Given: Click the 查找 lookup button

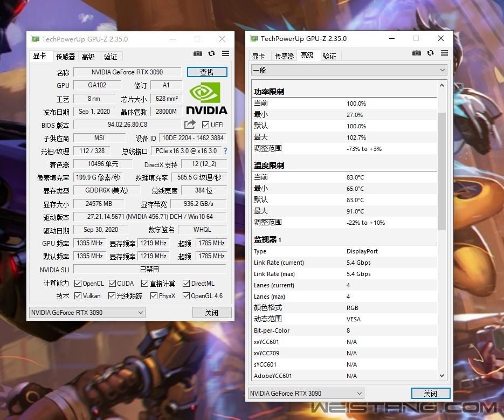Looking at the screenshot, I should tap(207, 72).
